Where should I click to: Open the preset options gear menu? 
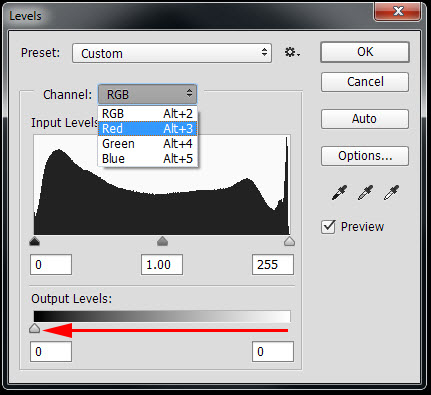point(292,53)
